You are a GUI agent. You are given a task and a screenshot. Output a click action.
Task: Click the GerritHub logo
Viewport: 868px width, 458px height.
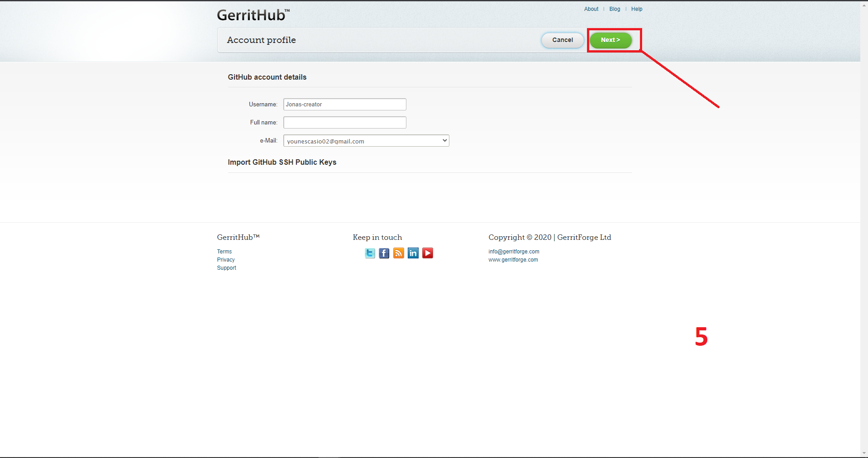click(253, 15)
